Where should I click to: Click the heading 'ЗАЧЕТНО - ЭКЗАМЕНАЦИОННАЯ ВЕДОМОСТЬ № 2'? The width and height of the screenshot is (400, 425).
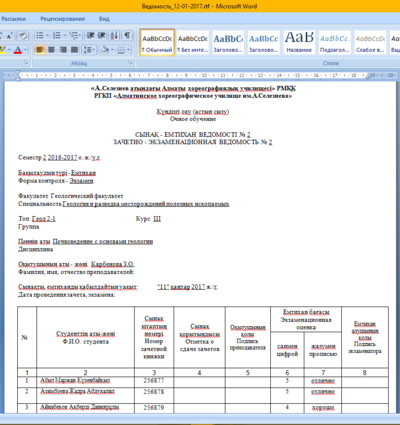click(x=193, y=142)
